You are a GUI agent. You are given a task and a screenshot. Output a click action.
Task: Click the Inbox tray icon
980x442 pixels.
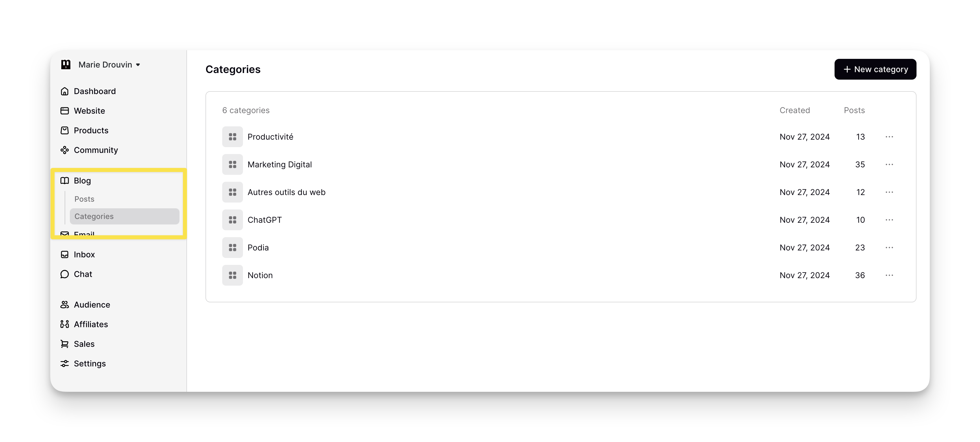pos(65,254)
